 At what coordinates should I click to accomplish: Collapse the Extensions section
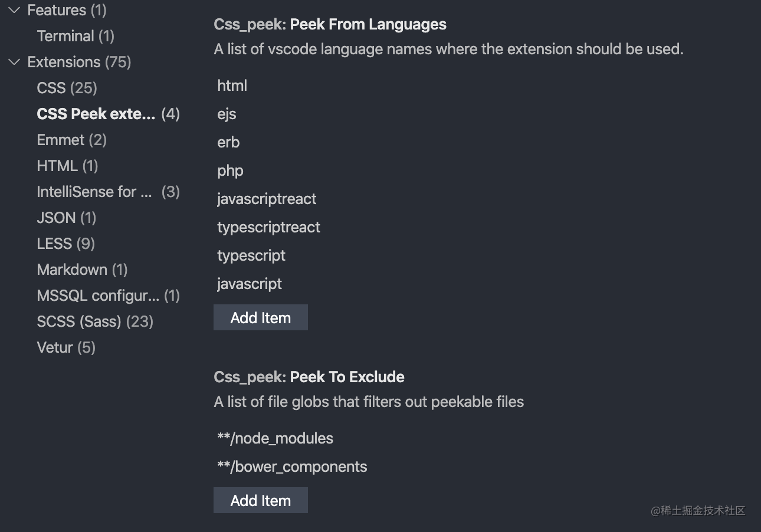13,62
